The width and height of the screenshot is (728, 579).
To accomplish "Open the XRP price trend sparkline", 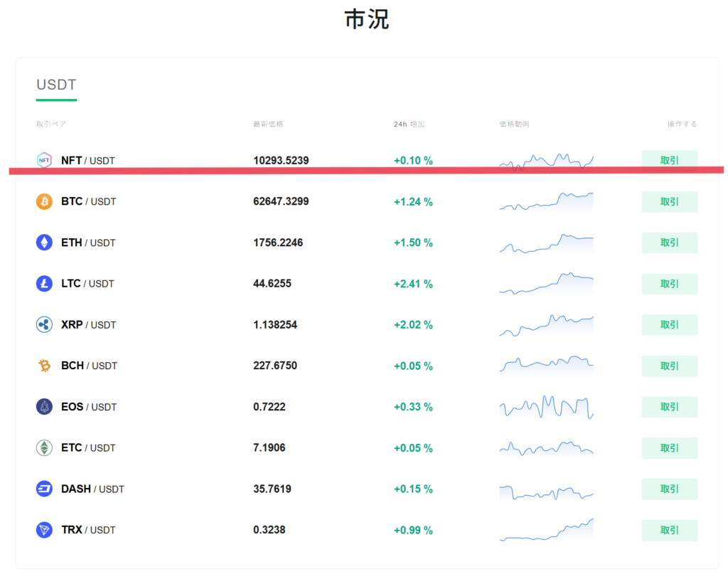I will pos(547,325).
